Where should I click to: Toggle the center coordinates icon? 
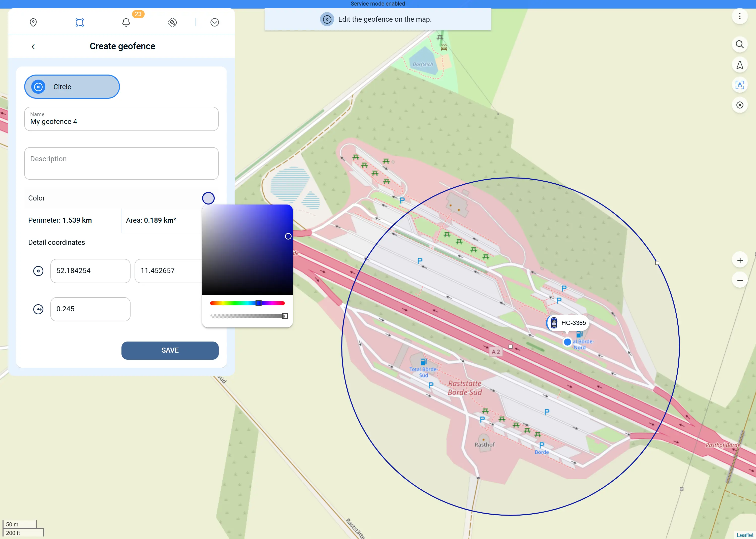tap(39, 271)
